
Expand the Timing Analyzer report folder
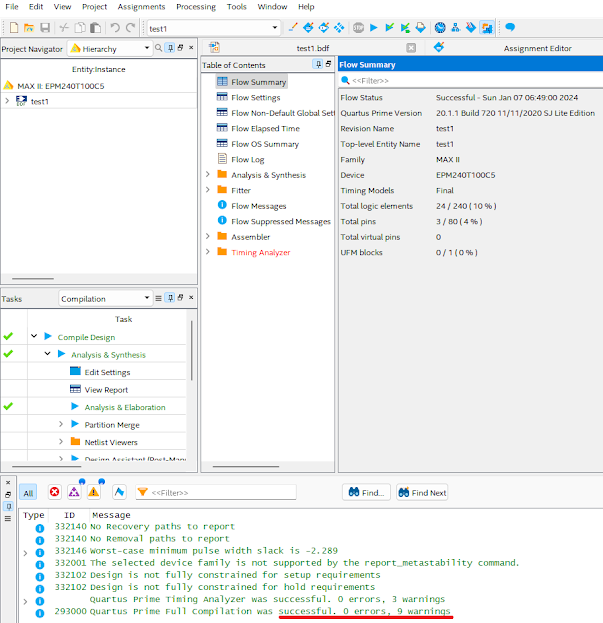point(208,252)
